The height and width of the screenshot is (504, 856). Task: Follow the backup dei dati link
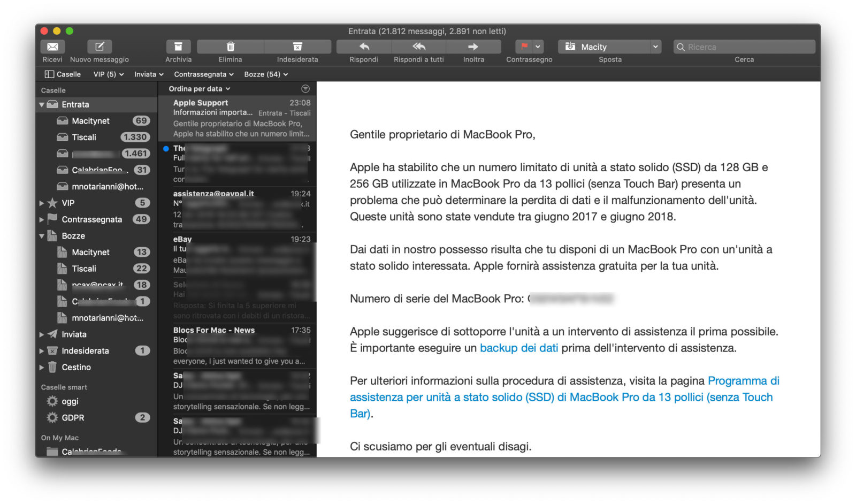click(518, 348)
